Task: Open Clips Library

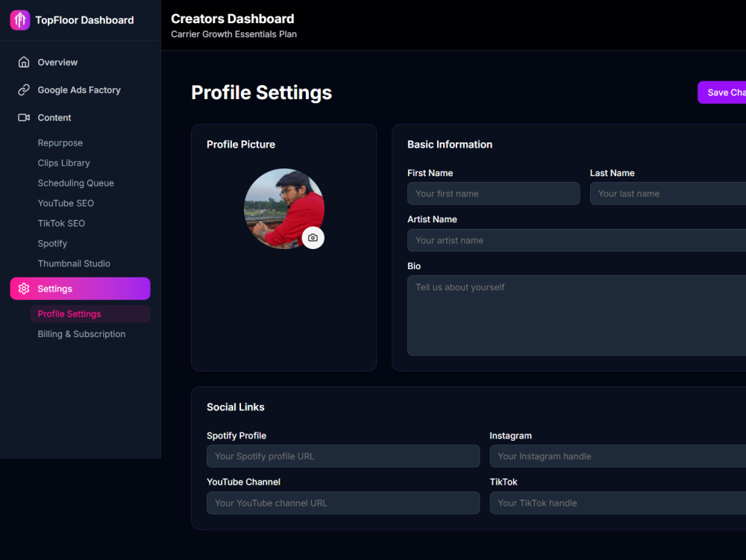Action: (x=63, y=163)
